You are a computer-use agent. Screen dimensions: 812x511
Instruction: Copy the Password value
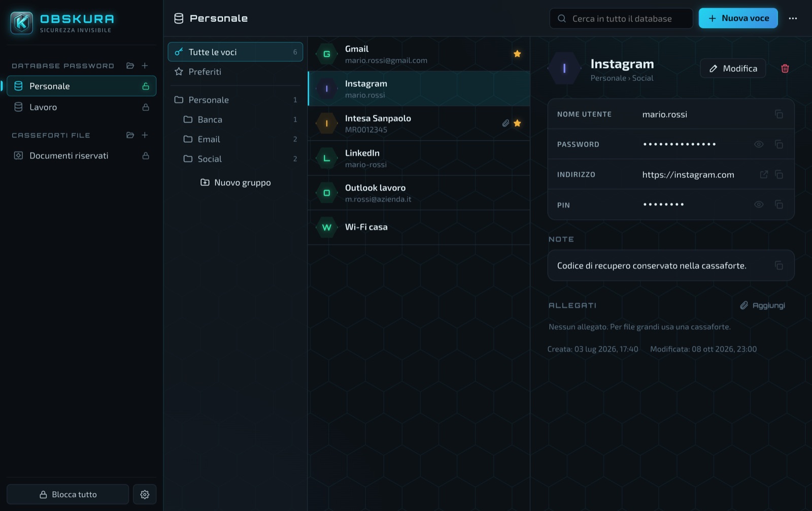click(x=779, y=144)
